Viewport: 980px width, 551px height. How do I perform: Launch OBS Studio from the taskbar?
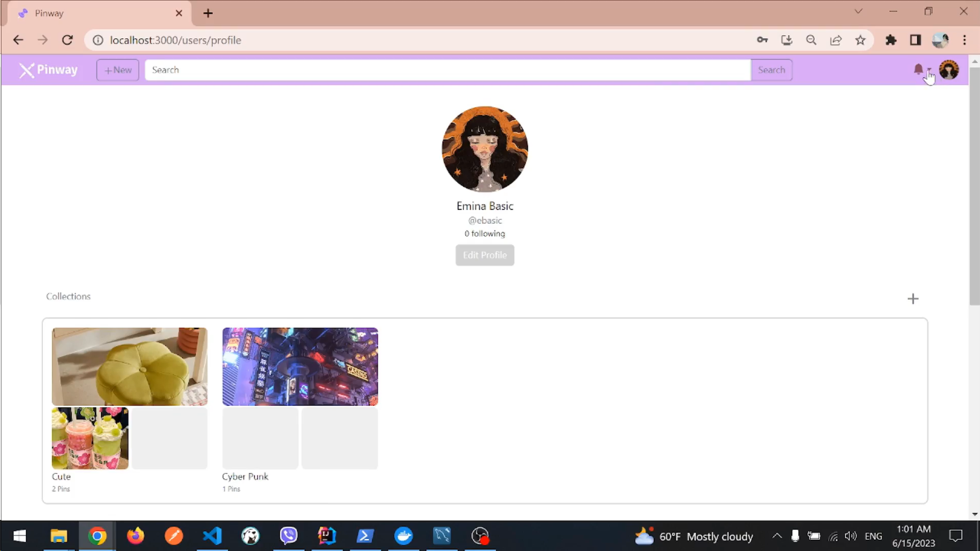tap(480, 536)
